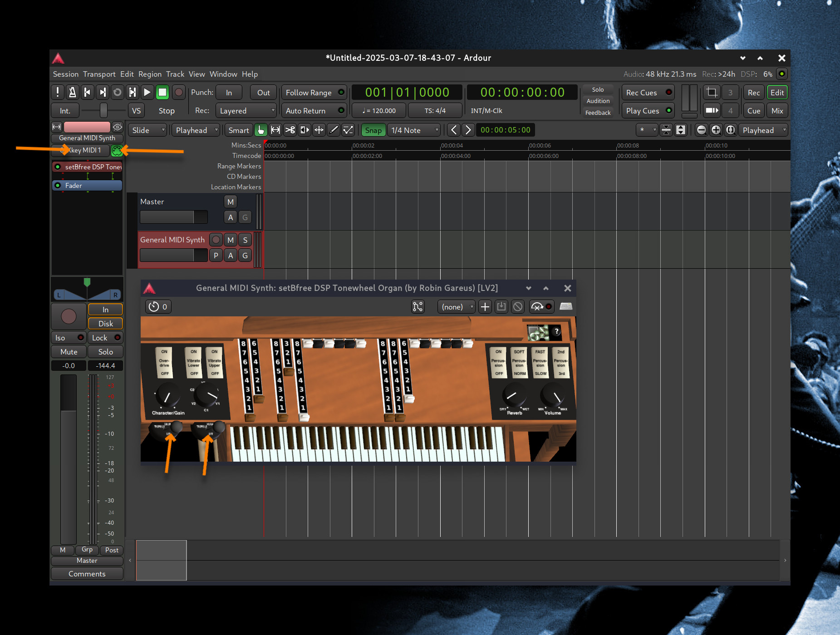Open the zoom focus Playhead dropdown

tap(763, 130)
